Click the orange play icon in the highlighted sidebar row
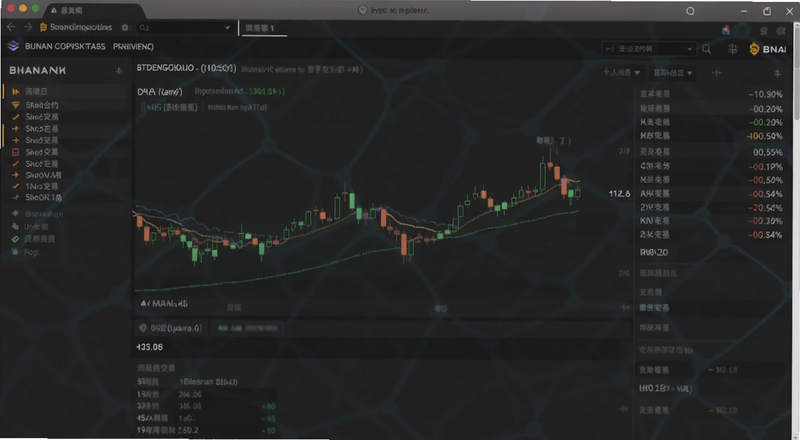The height and width of the screenshot is (440, 800). click(16, 92)
